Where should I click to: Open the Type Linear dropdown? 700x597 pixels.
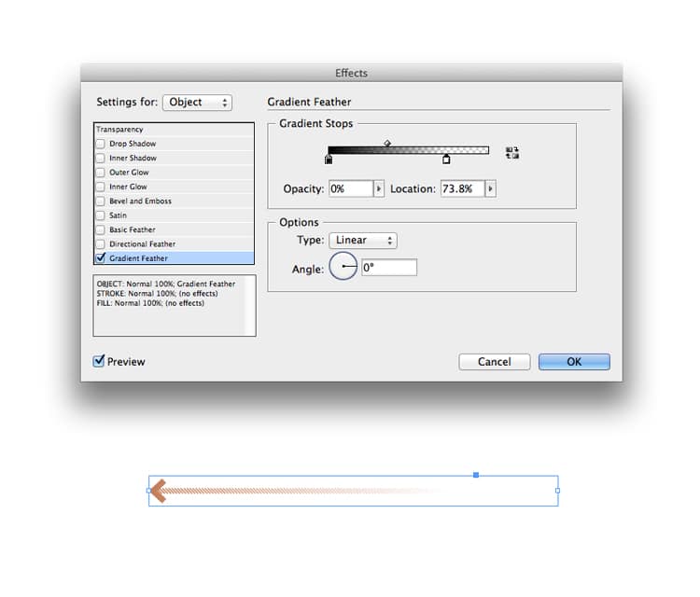tap(363, 241)
